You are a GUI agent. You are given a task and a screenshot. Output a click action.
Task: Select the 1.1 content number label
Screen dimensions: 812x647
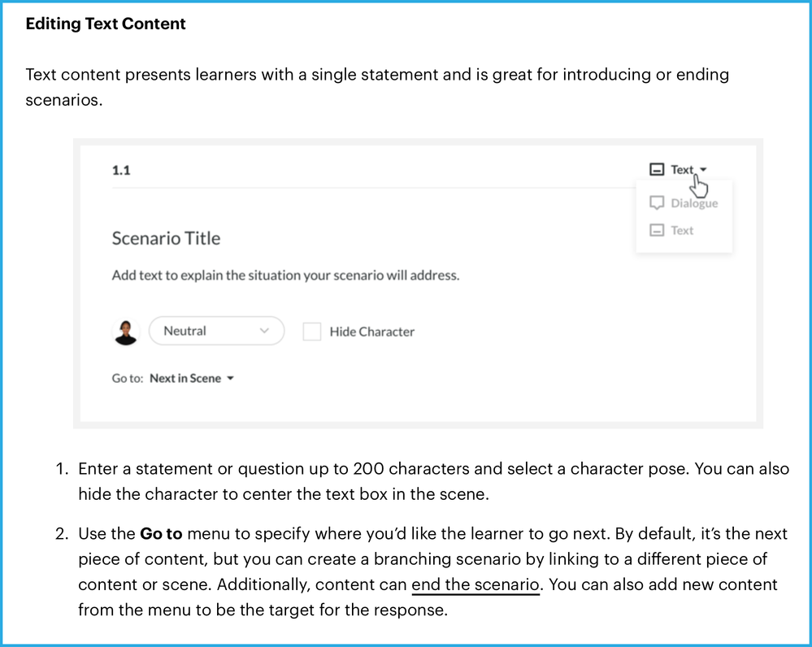coord(121,170)
